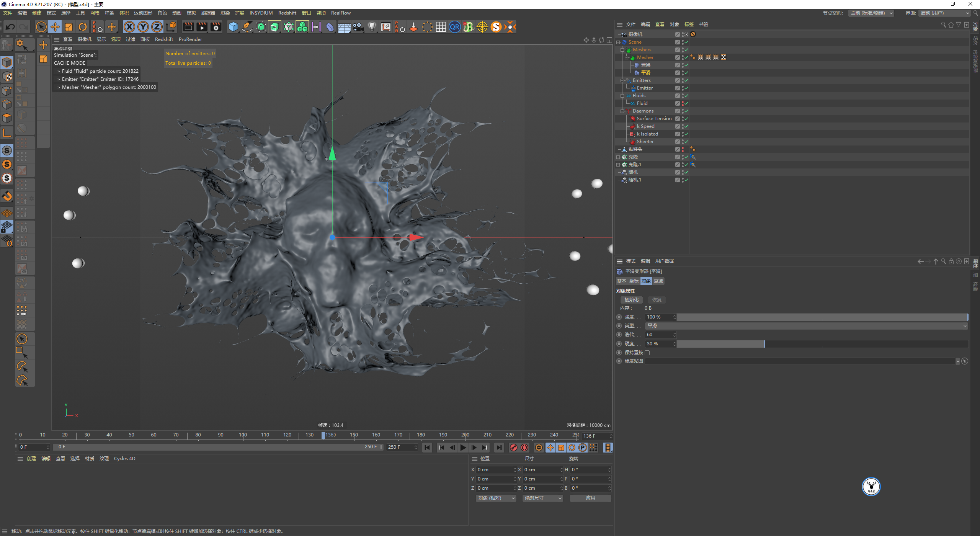Toggle Surface Tension daemon enable checkmark
The image size is (980, 536).
(686, 119)
